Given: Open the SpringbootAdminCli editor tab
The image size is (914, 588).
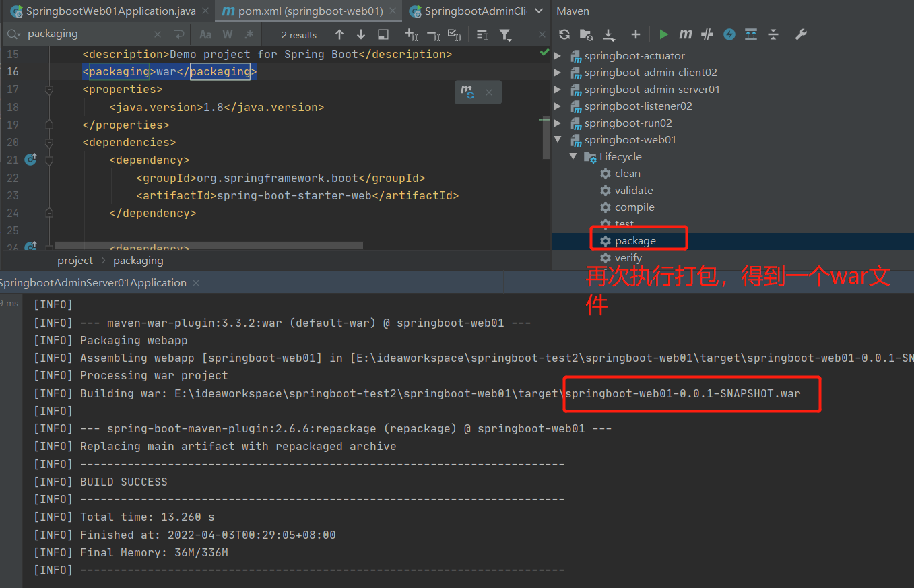Looking at the screenshot, I should tap(467, 11).
